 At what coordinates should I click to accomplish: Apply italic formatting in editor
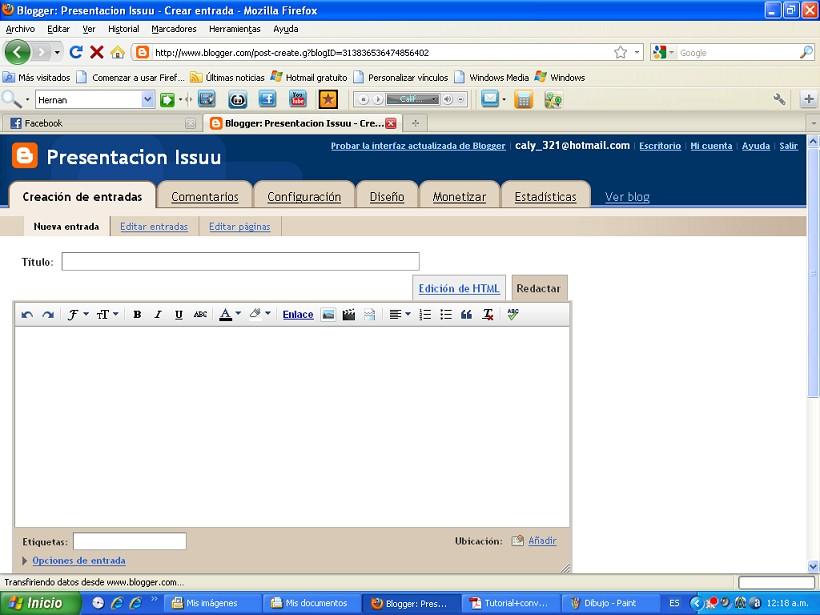point(158,314)
